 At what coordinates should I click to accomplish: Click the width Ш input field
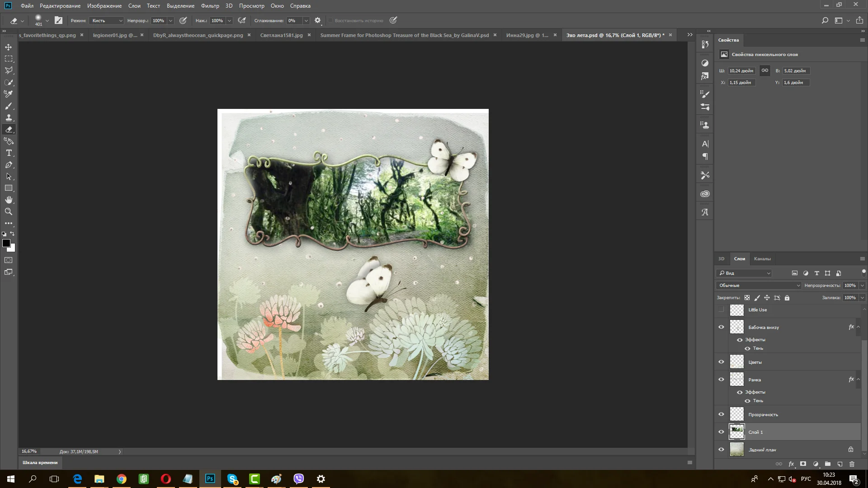741,71
